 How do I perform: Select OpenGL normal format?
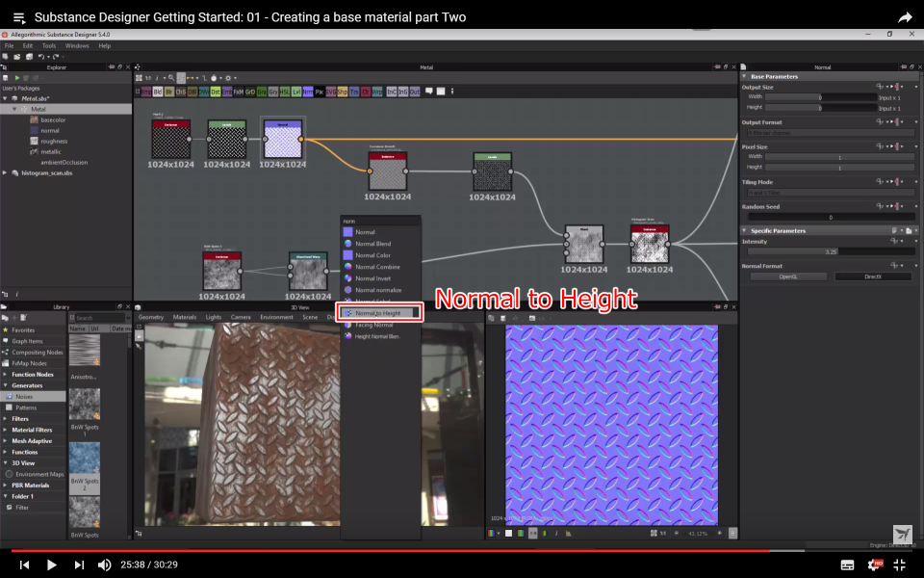(787, 276)
